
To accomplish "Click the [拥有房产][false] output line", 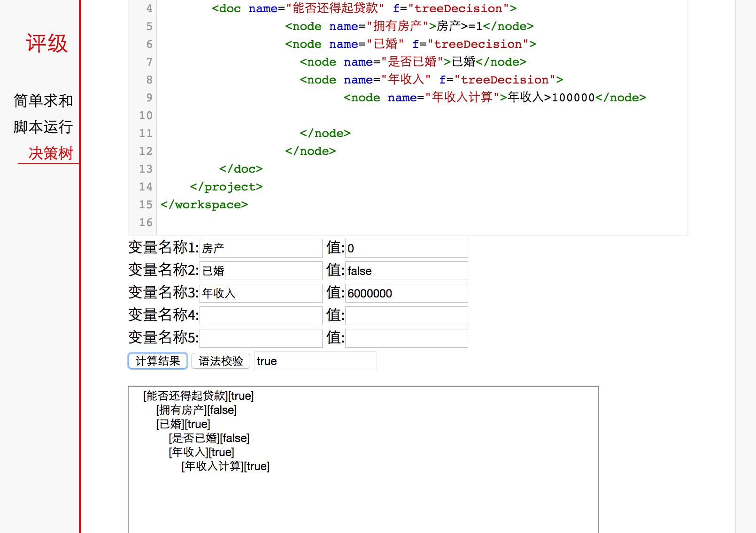I will pos(196,410).
